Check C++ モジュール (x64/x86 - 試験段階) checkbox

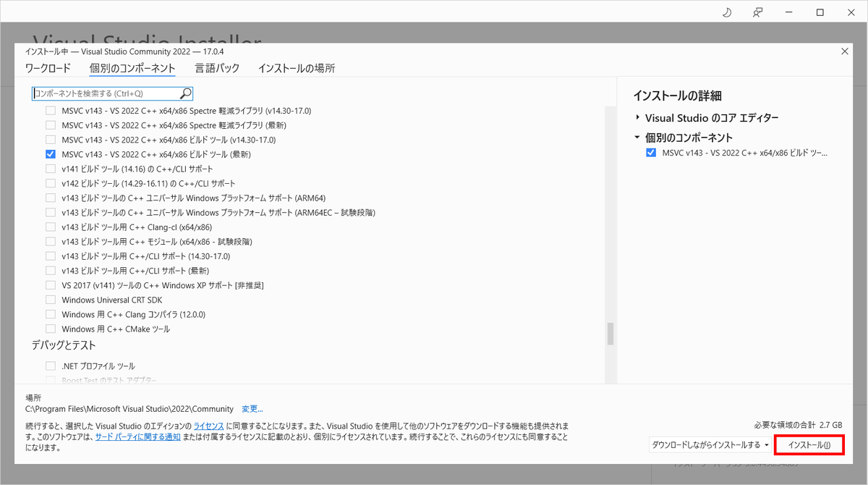51,241
